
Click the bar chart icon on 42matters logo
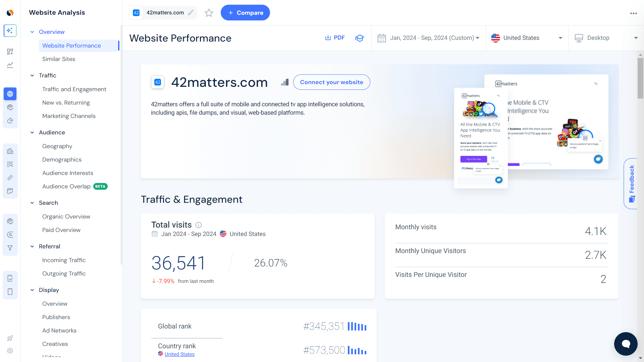click(x=285, y=82)
